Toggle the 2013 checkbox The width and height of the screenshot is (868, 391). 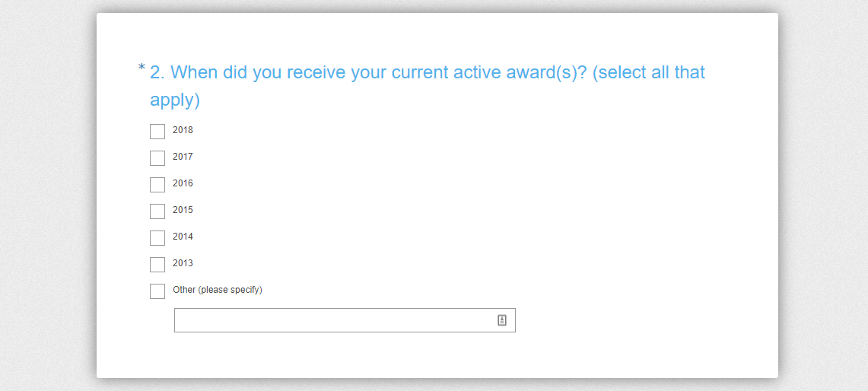(157, 265)
